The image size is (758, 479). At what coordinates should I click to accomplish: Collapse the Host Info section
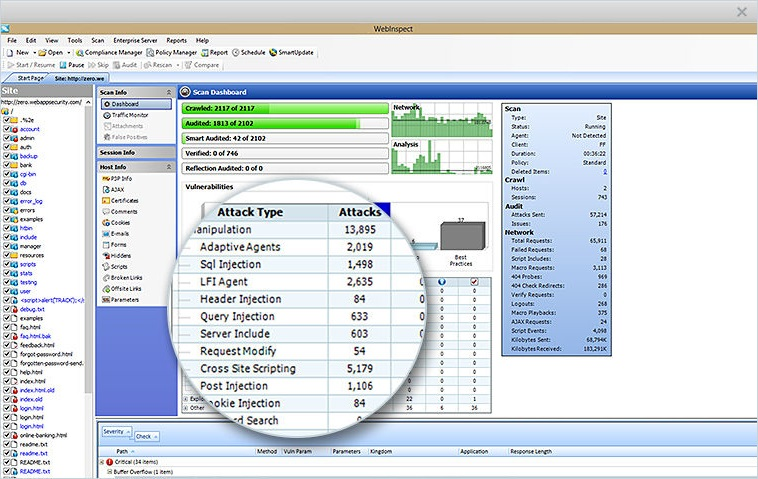(167, 166)
